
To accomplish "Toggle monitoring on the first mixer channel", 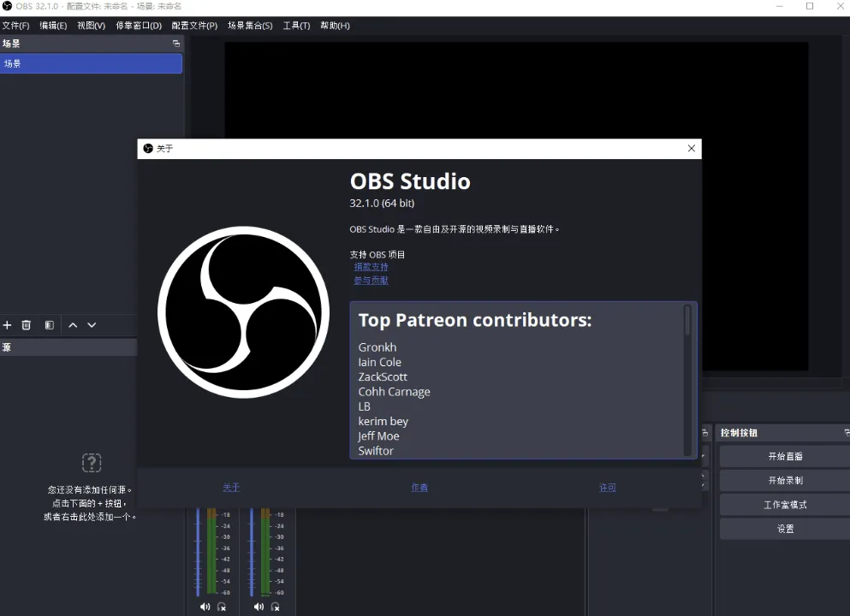I will (x=222, y=607).
